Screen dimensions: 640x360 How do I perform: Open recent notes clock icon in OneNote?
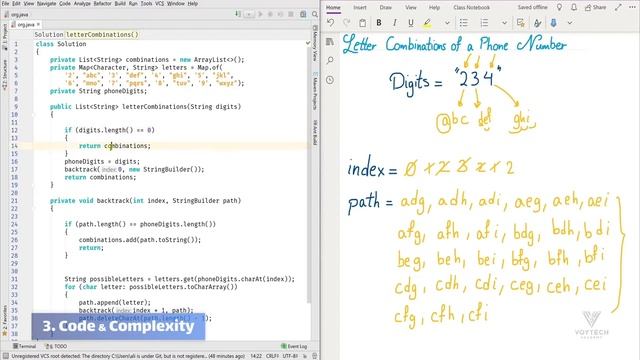[330, 80]
